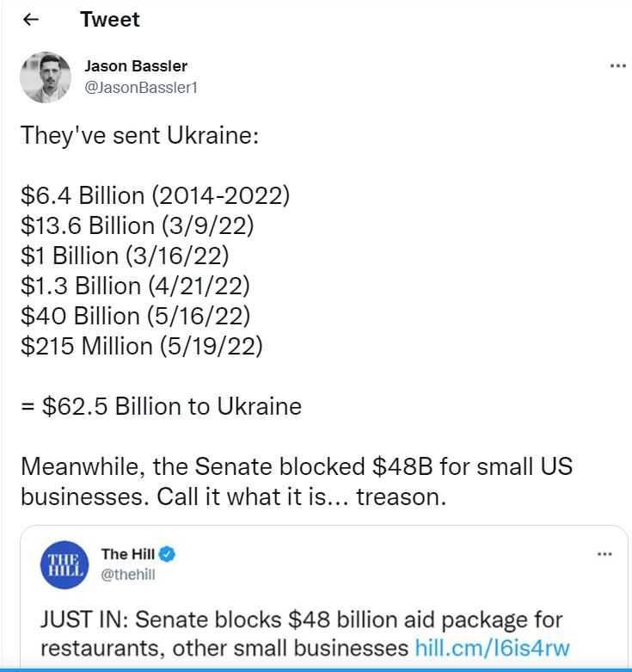The height and width of the screenshot is (672, 632).
Task: Open Jason Bassler's profile picture
Action: point(46,77)
